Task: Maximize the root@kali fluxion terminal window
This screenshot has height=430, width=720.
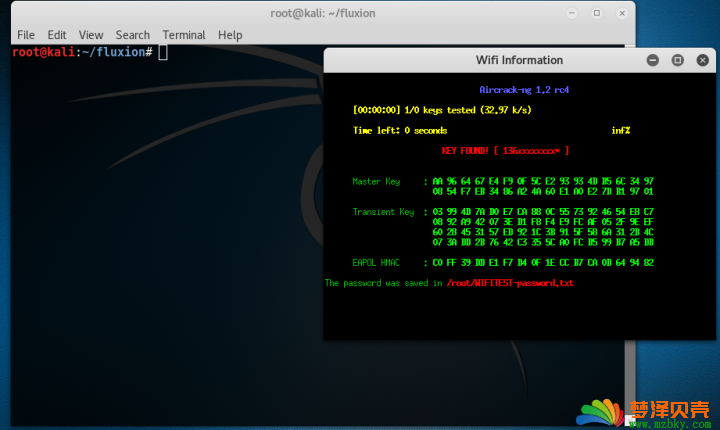Action: click(x=597, y=13)
